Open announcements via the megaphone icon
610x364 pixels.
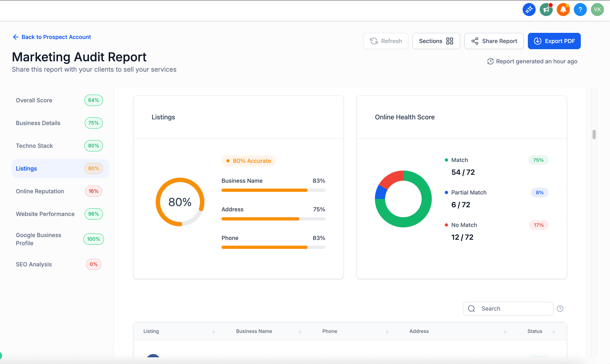coord(546,10)
